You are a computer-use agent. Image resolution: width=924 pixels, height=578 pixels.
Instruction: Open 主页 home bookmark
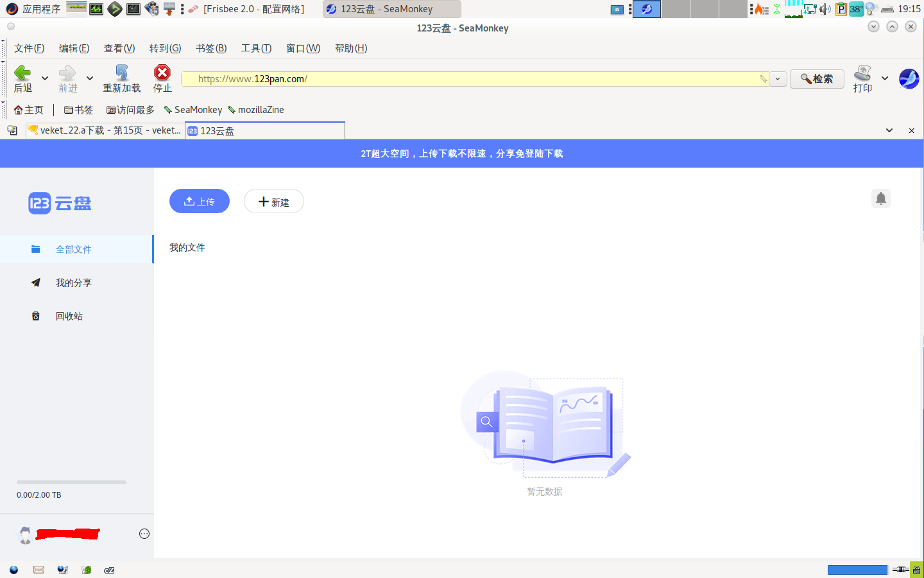29,110
